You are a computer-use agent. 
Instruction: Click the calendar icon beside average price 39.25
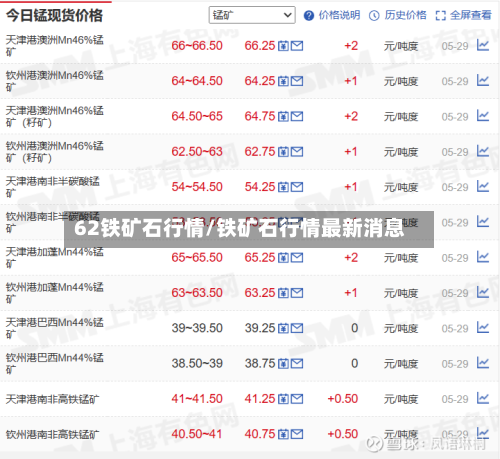pyautogui.click(x=283, y=328)
